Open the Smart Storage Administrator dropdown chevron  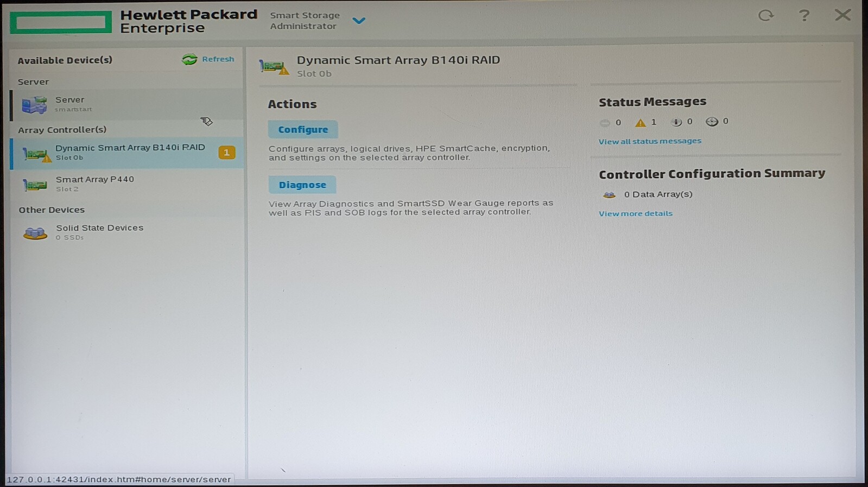(x=359, y=21)
